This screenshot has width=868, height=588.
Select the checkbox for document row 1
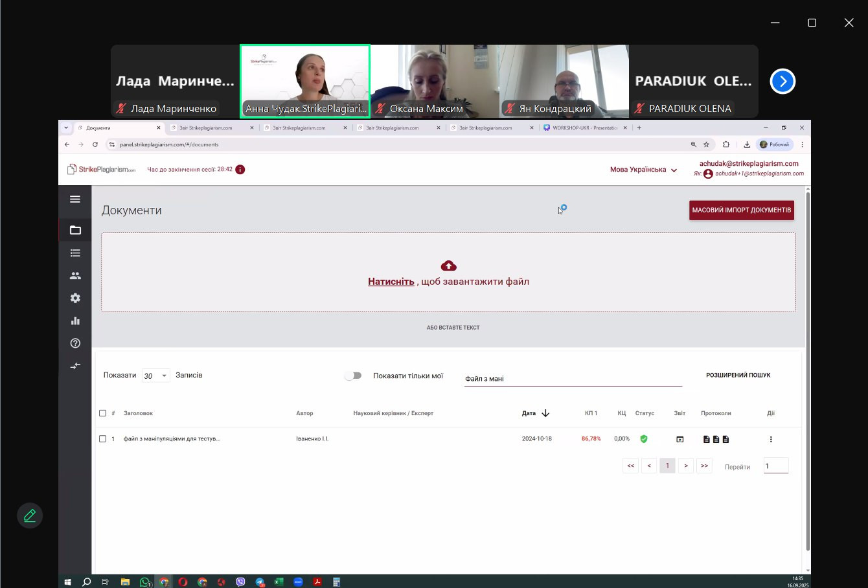click(102, 439)
